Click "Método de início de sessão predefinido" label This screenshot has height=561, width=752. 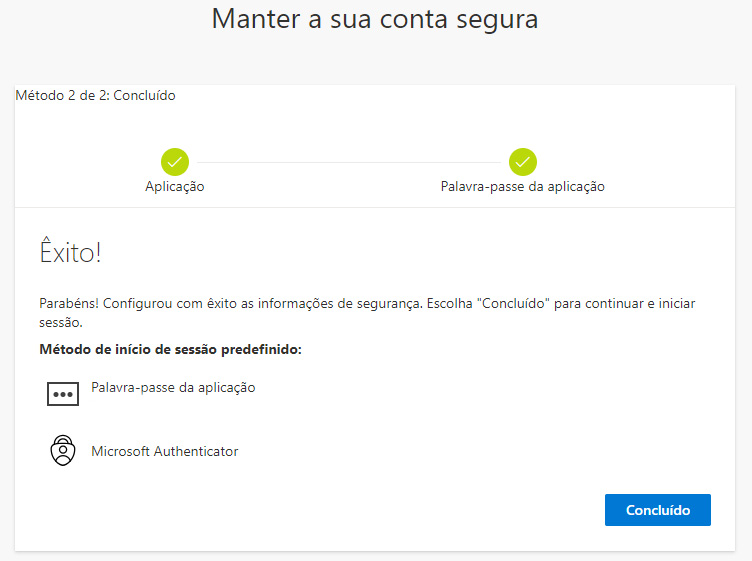170,349
